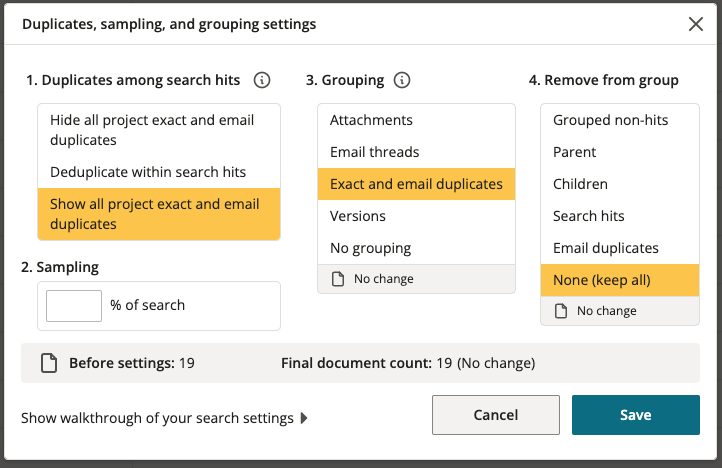The height and width of the screenshot is (468, 722).
Task: Click document icon under Remove from group list
Action: pyautogui.click(x=561, y=311)
